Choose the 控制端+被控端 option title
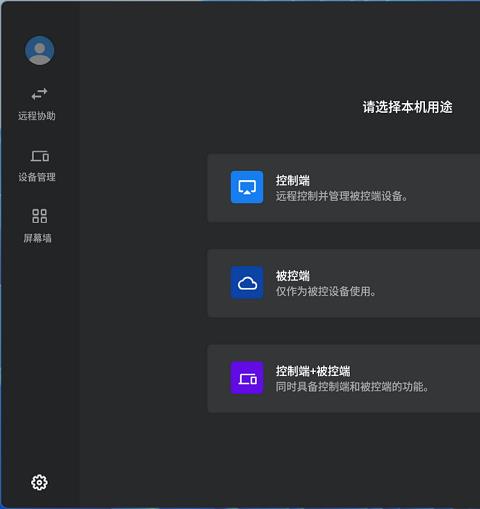The image size is (480, 509). click(x=313, y=371)
